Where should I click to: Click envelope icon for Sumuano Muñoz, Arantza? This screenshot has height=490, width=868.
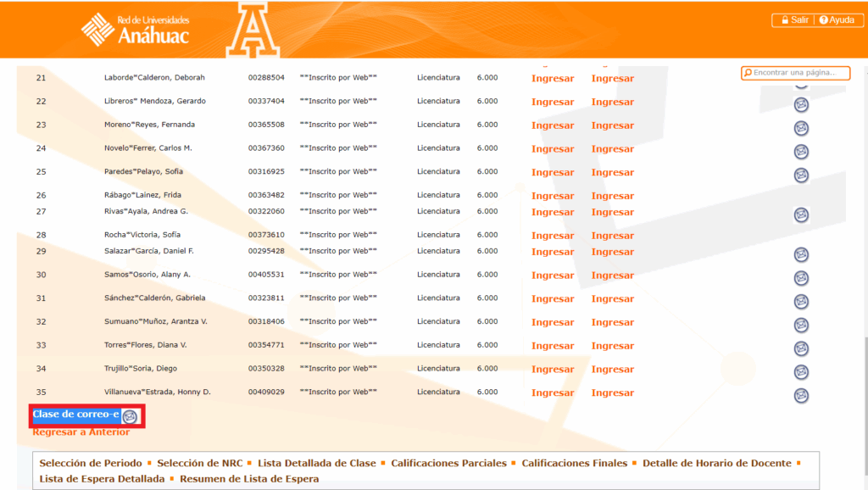(800, 325)
